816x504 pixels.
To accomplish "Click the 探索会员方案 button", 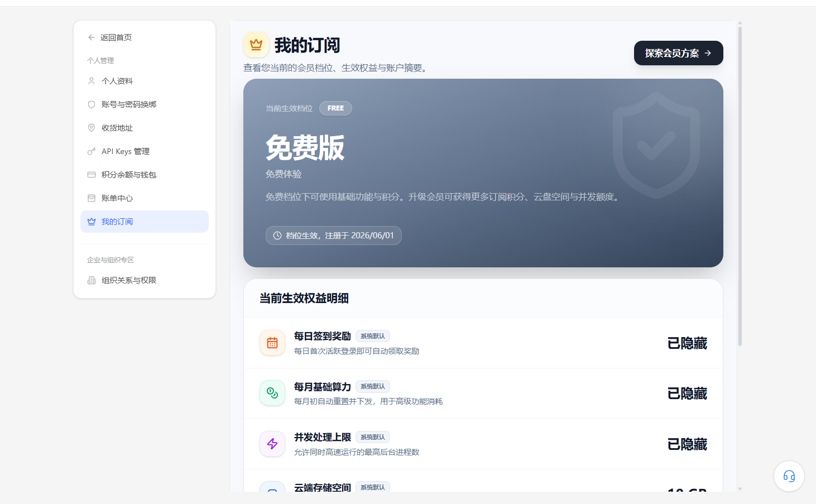I will coord(679,53).
